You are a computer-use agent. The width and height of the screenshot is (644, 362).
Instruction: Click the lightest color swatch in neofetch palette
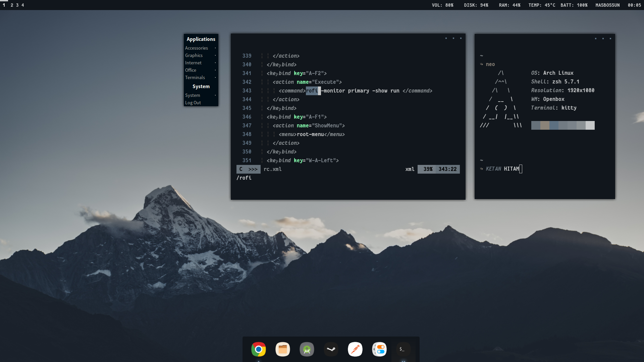(590, 125)
